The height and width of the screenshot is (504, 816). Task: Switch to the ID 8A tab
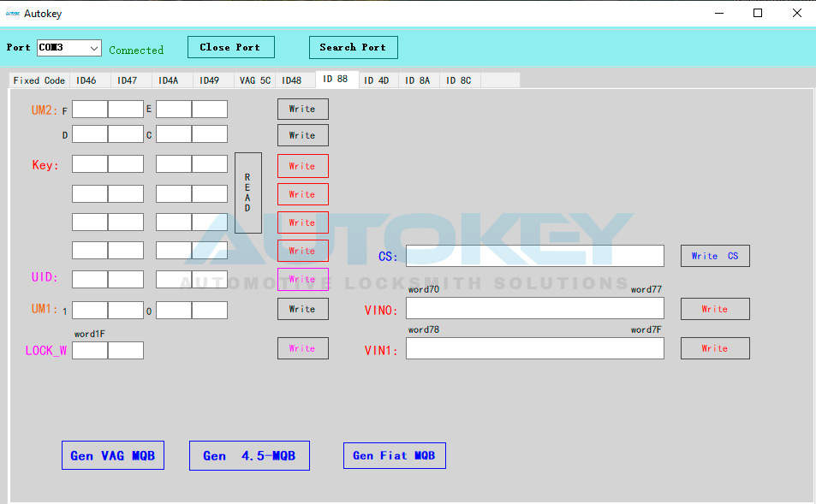tap(418, 80)
